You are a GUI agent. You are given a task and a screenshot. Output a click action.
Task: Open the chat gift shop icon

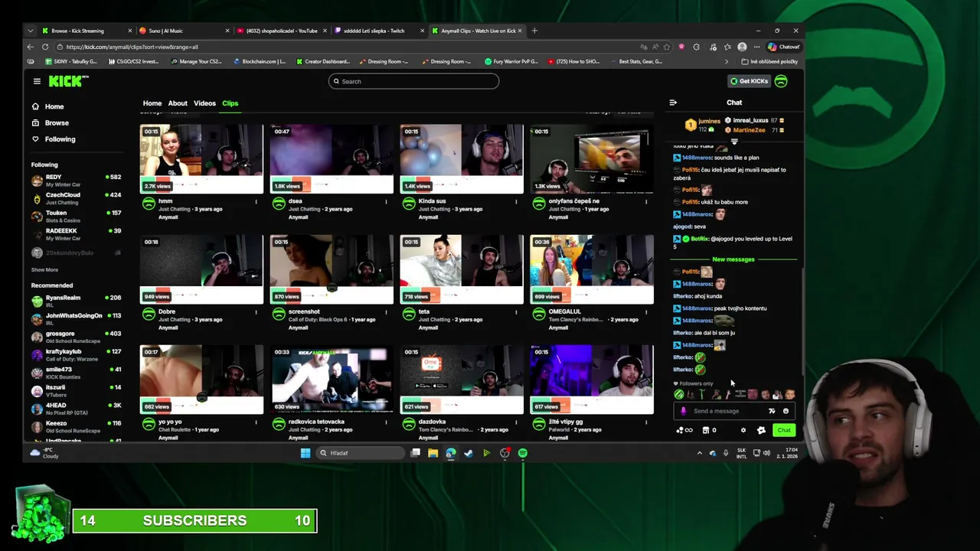click(706, 430)
